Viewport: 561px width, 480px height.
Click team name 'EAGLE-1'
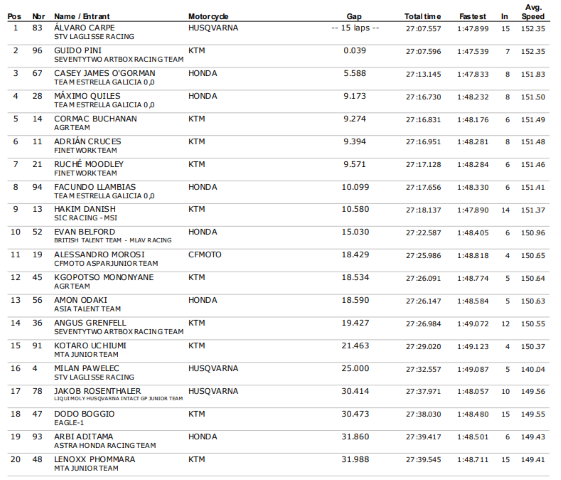(x=69, y=422)
